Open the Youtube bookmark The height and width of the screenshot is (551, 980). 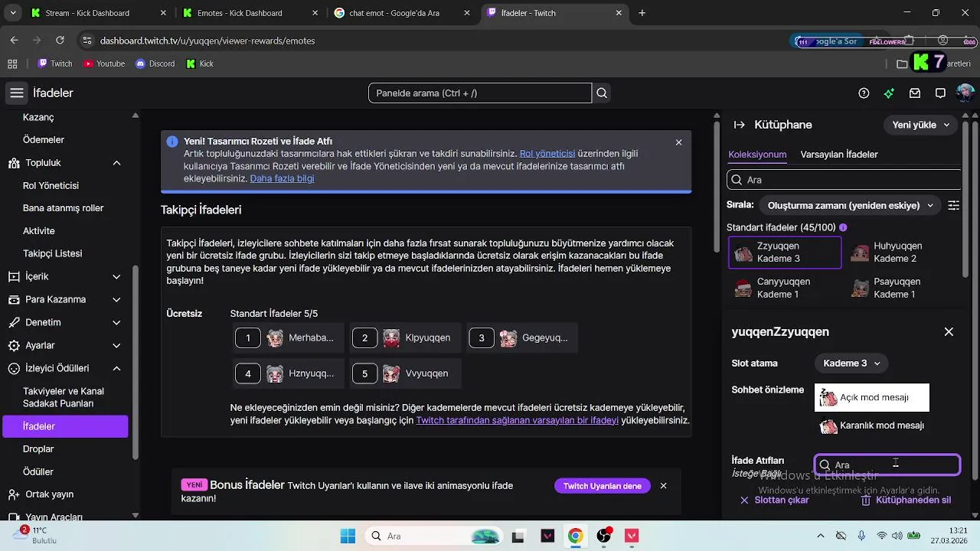coord(104,64)
